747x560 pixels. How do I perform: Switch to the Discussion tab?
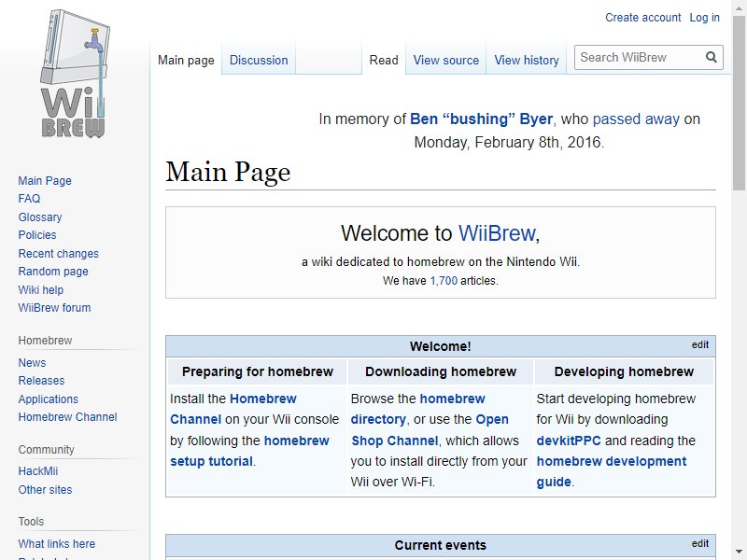pos(259,61)
